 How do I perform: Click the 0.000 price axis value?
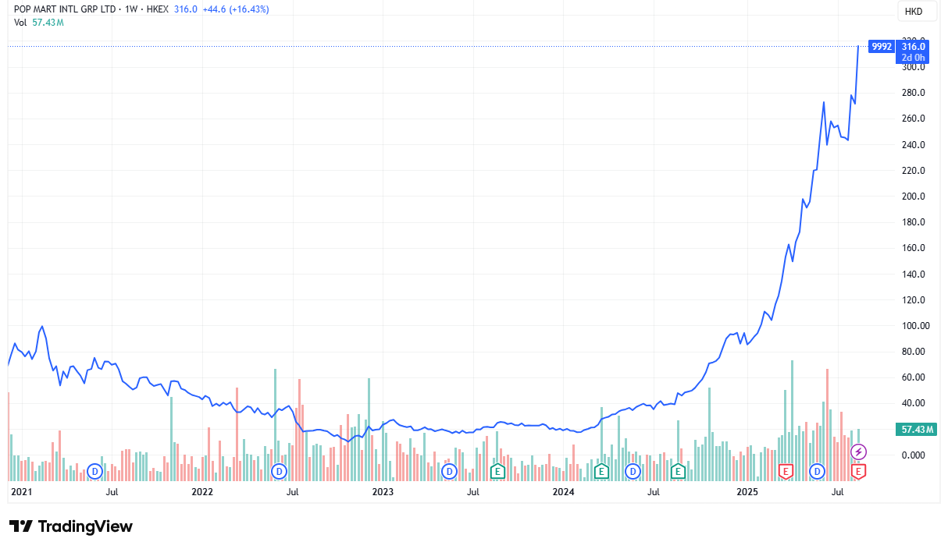tap(914, 455)
